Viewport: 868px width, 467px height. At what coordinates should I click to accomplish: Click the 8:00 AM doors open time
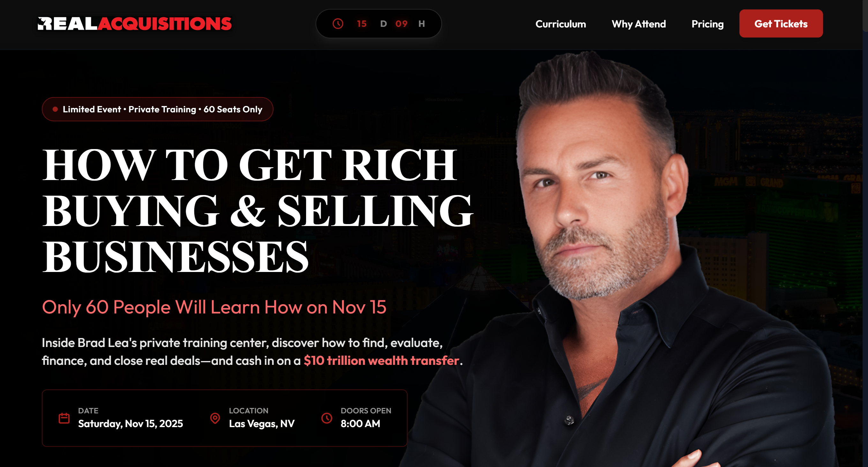(x=360, y=424)
